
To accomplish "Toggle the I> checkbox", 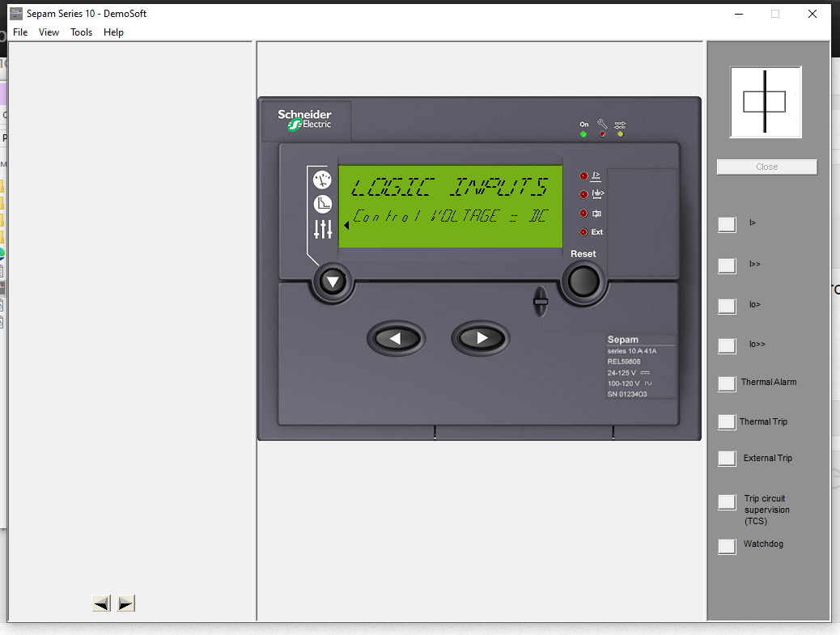I will (x=727, y=224).
